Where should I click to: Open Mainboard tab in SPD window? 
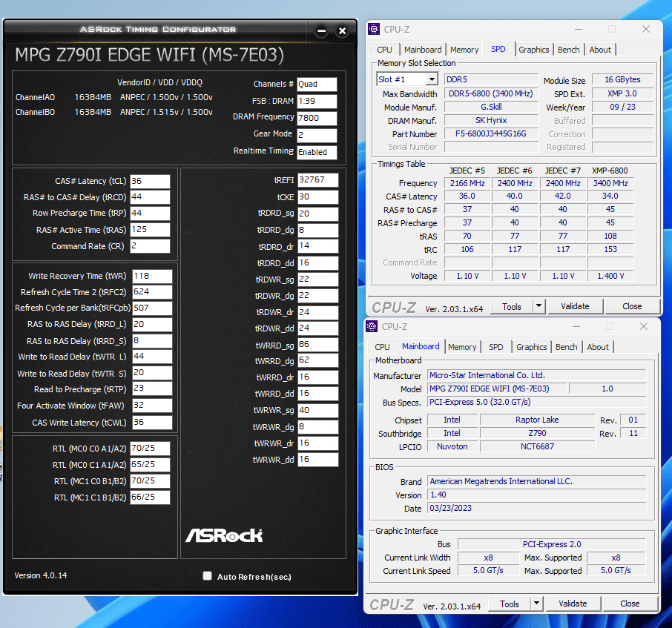tap(423, 50)
